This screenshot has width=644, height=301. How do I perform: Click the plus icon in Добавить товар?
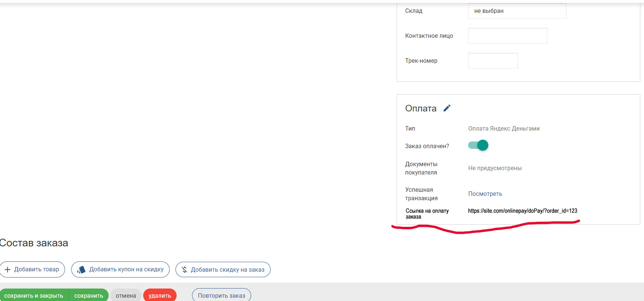point(7,269)
